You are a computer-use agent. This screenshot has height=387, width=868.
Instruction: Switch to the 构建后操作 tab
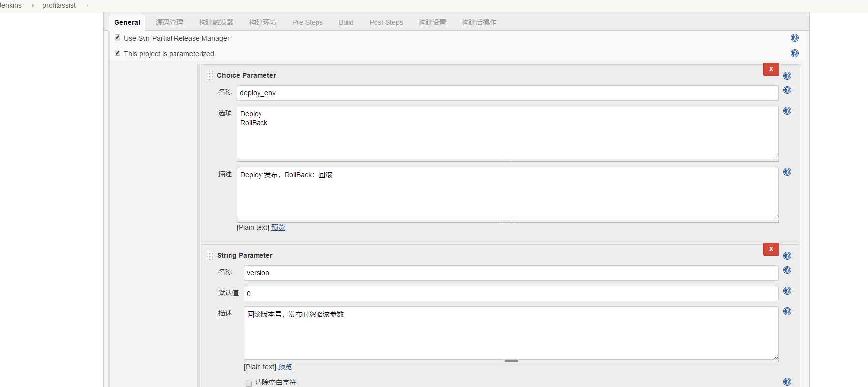coord(479,22)
